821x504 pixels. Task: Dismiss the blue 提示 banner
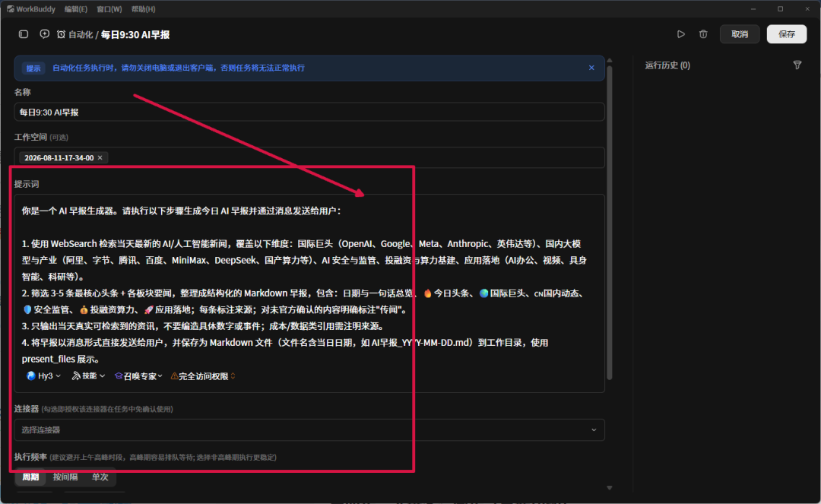591,68
